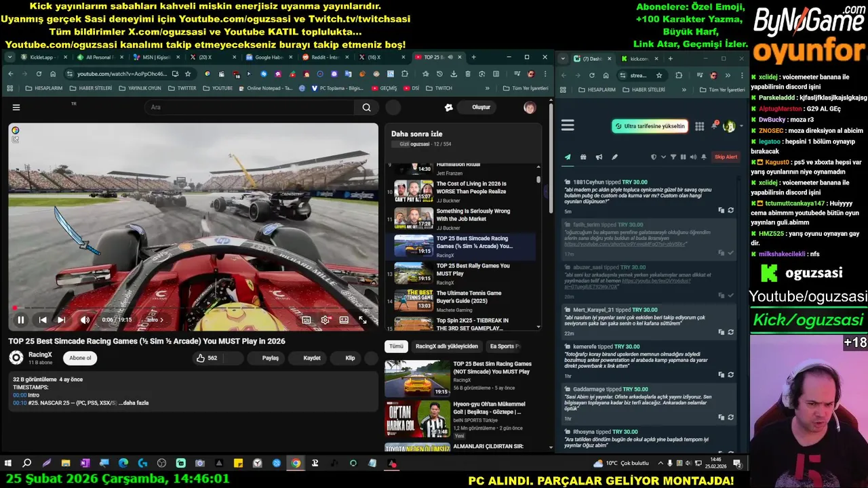Select the 'Tümü' filter chip
Image resolution: width=868 pixels, height=488 pixels.
click(396, 346)
